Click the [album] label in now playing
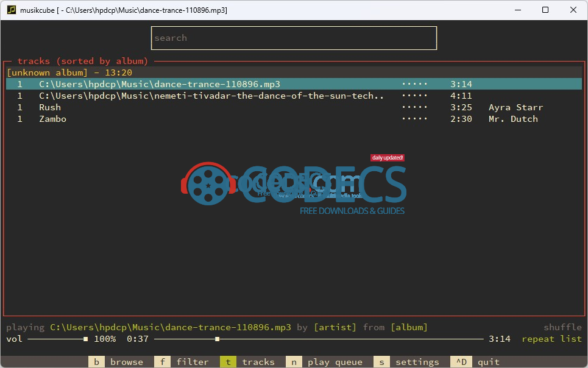 tap(409, 327)
